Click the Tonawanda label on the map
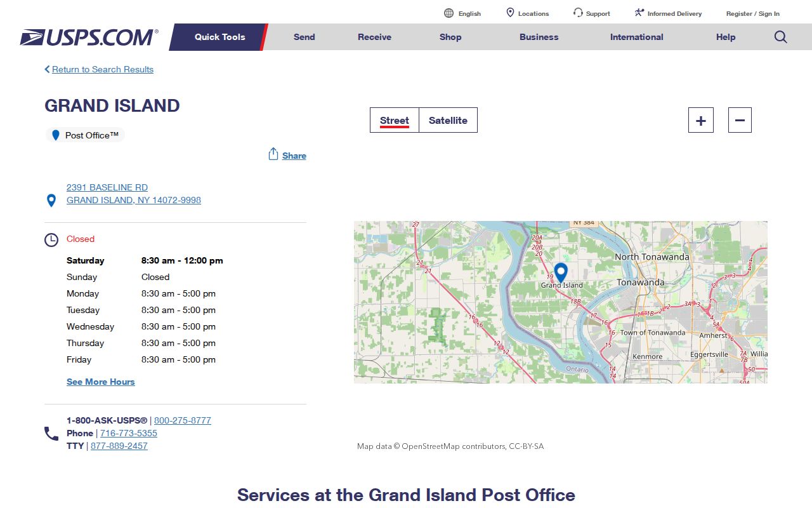 pos(641,282)
